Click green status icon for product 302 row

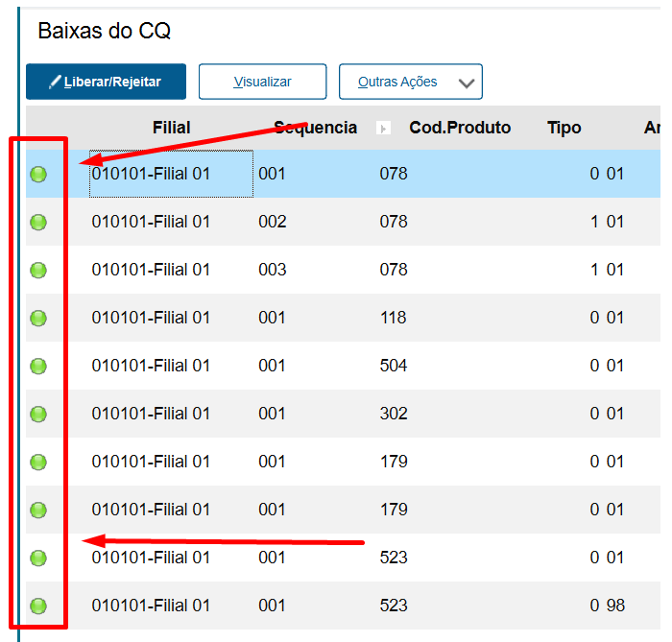(38, 415)
